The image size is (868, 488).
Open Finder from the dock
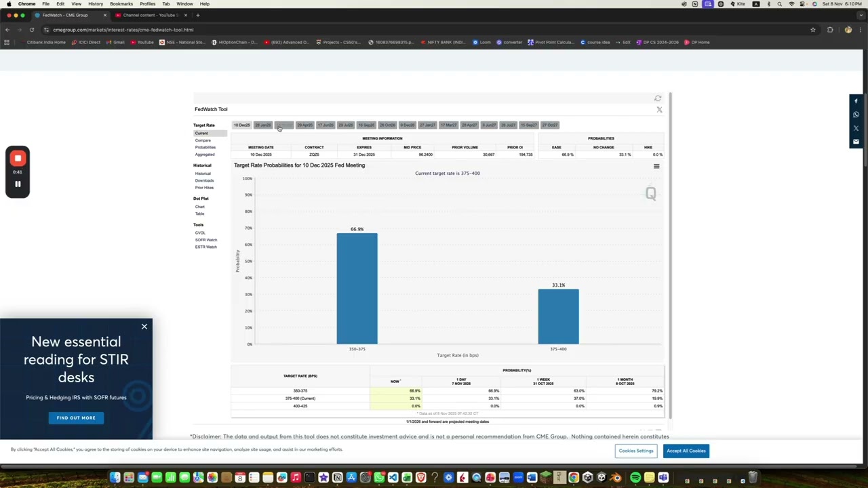point(115,478)
